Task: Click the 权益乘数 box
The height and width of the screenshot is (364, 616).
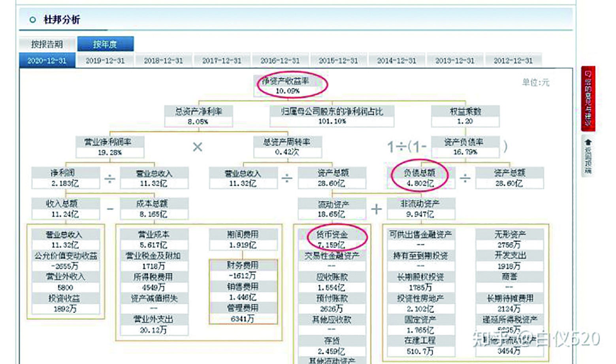Action: [465, 116]
